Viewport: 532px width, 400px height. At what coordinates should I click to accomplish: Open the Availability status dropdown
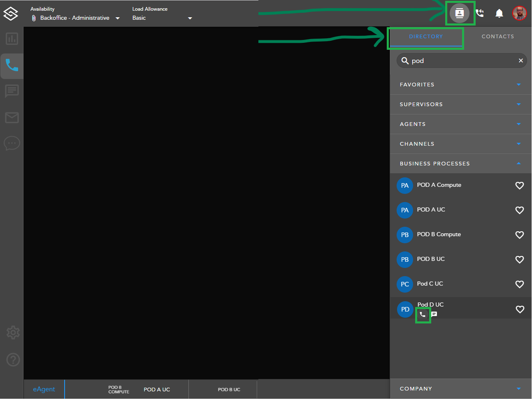click(117, 18)
